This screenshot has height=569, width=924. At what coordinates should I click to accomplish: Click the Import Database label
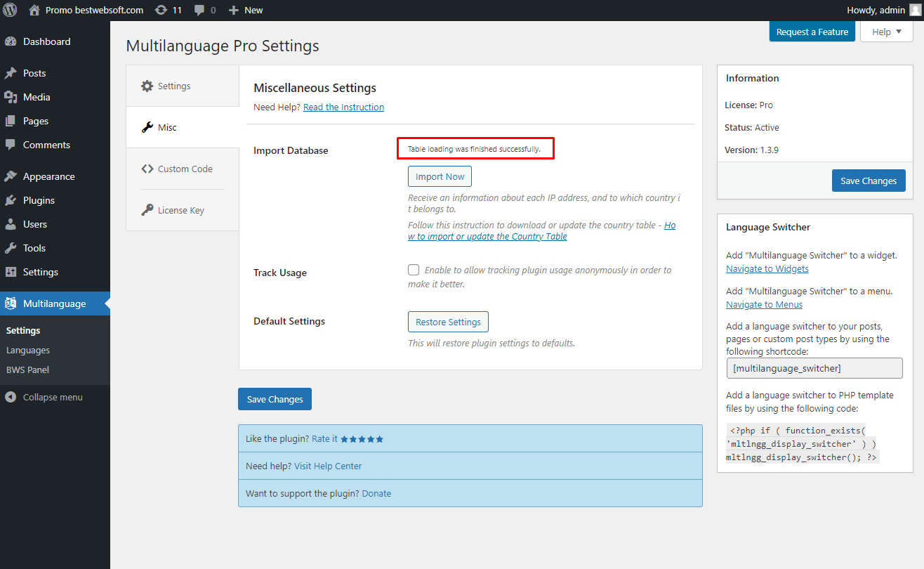291,150
